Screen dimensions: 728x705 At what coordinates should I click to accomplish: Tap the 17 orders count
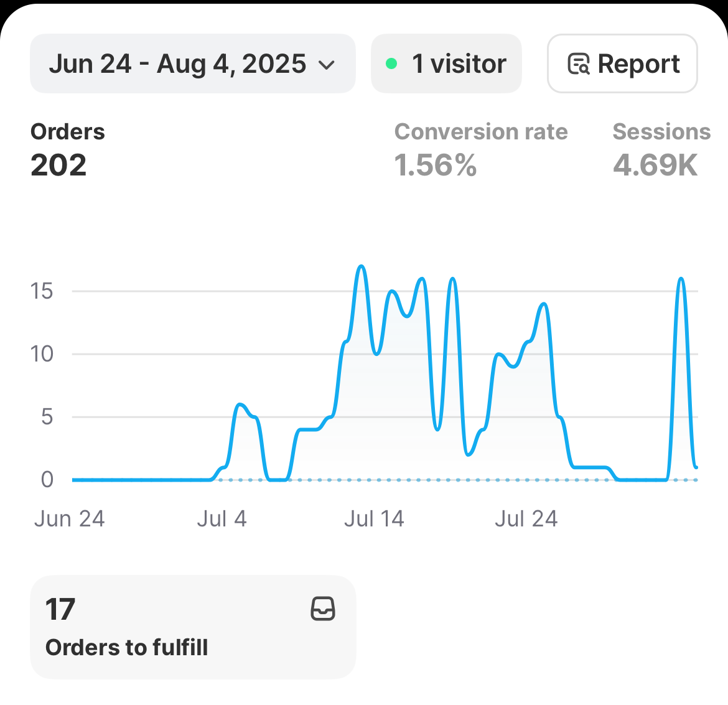60,610
